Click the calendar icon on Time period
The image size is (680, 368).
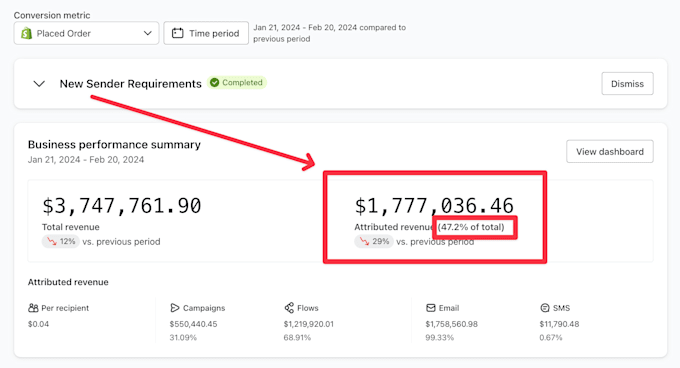point(177,33)
